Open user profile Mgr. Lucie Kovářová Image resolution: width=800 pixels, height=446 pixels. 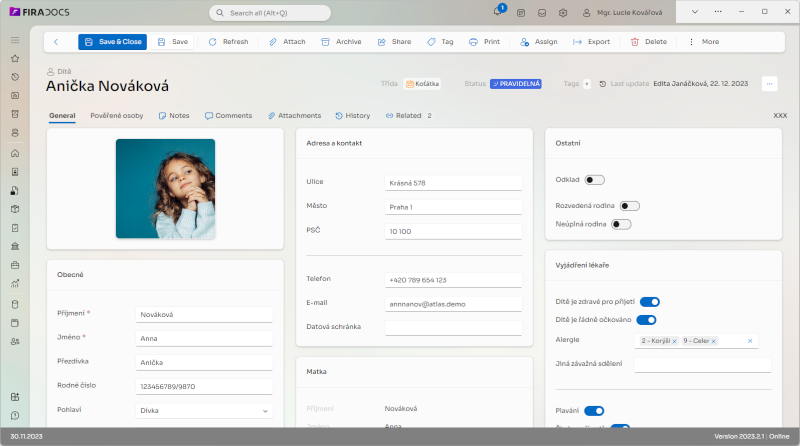tap(623, 13)
